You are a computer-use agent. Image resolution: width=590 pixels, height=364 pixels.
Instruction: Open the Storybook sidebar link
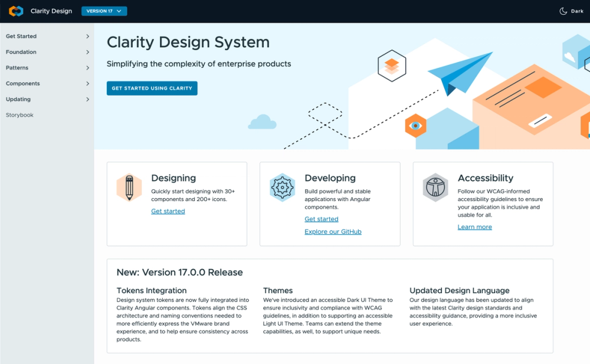coord(19,115)
